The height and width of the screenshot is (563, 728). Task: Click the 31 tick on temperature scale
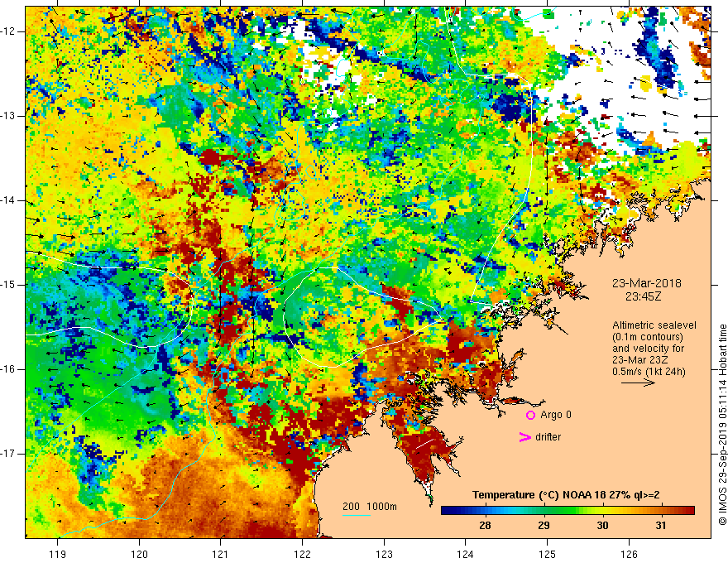[661, 526]
